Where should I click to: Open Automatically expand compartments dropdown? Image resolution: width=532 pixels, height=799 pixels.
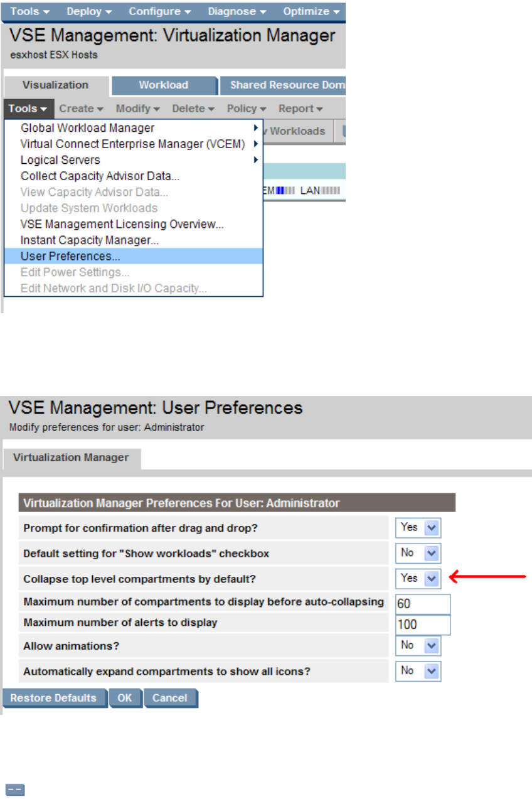(418, 671)
